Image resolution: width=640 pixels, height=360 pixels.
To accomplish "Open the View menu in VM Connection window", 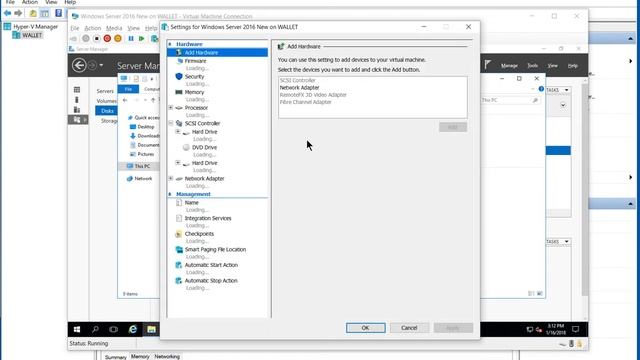I will [133, 28].
